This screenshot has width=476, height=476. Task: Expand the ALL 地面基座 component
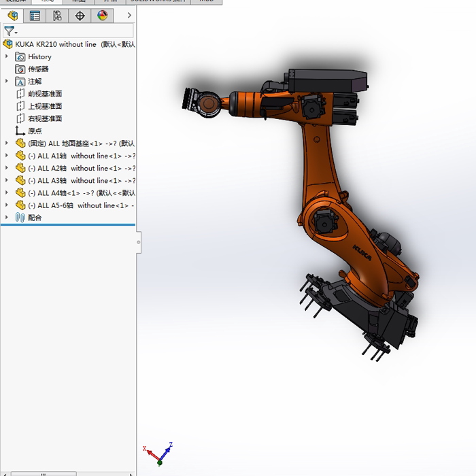tap(7, 143)
